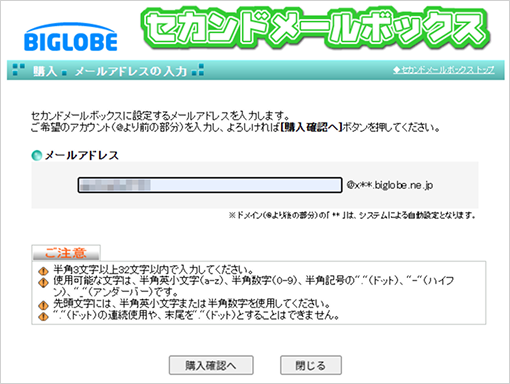
Task: Click the domain text @x**.biglobe.ne.jp
Action: click(x=390, y=185)
